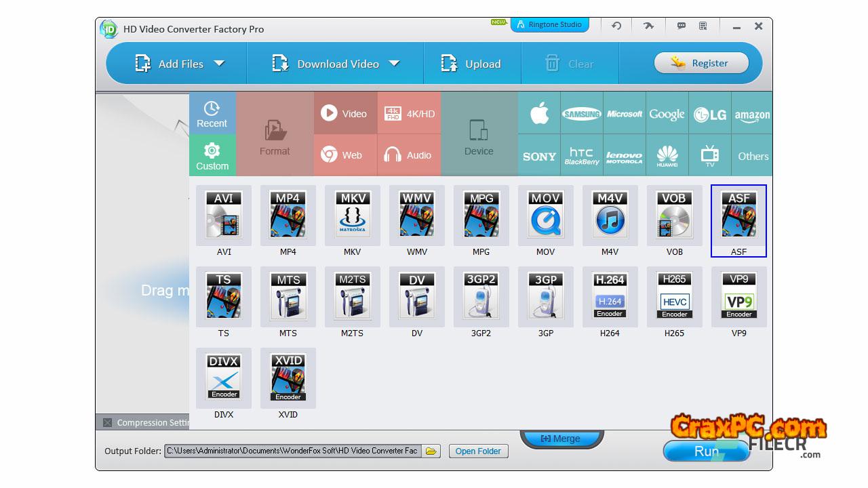Open the Huawei device category

tap(667, 155)
